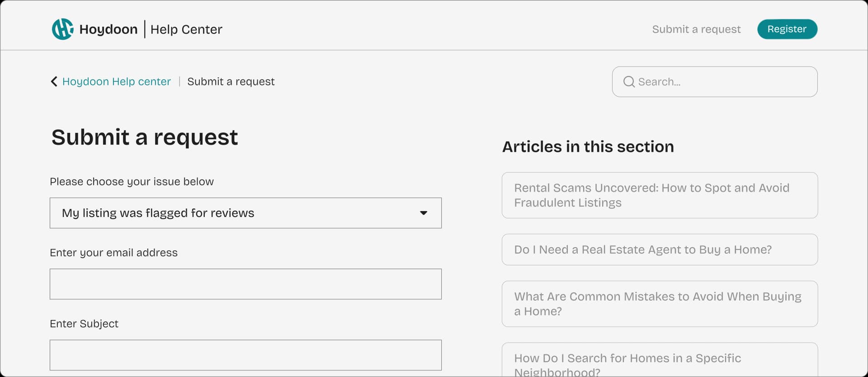Click the "Enter your email address" label

(113, 253)
